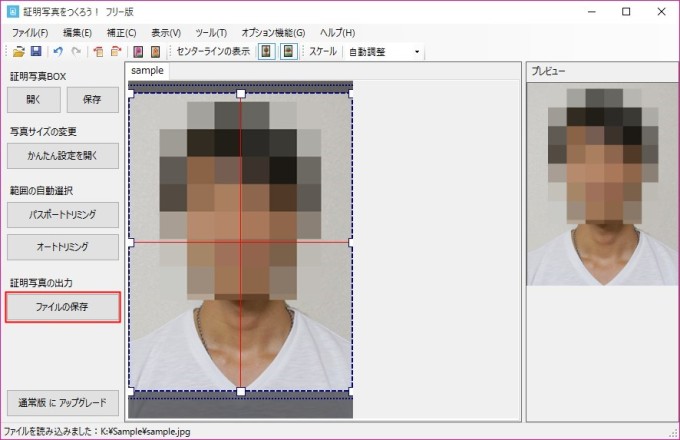Image resolution: width=680 pixels, height=440 pixels.
Task: Open the 補正(C) menu
Action: click(x=121, y=32)
